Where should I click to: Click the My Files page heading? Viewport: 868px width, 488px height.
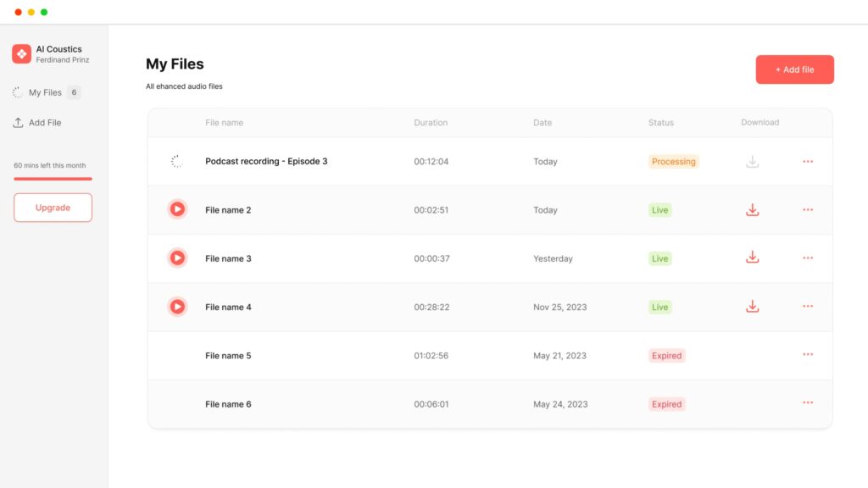pos(175,64)
